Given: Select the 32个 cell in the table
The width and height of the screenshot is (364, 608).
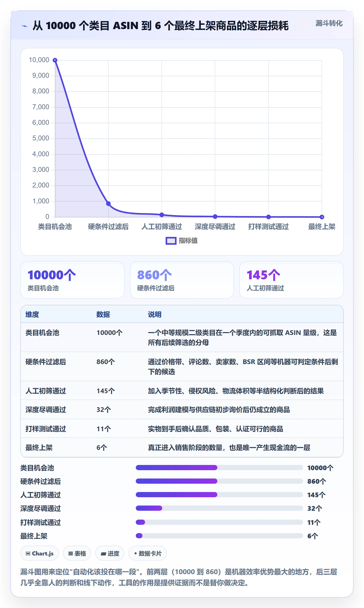Looking at the screenshot, I should pyautogui.click(x=104, y=410).
